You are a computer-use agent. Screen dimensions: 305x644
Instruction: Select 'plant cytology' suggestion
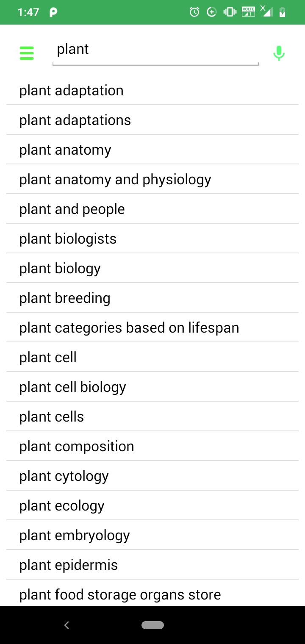pos(152,476)
